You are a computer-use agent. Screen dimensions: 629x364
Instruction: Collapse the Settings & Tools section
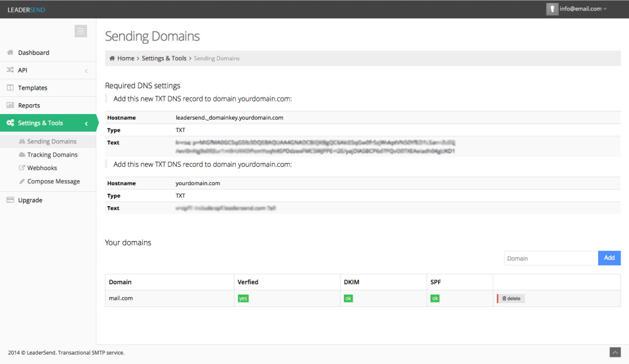pyautogui.click(x=86, y=123)
